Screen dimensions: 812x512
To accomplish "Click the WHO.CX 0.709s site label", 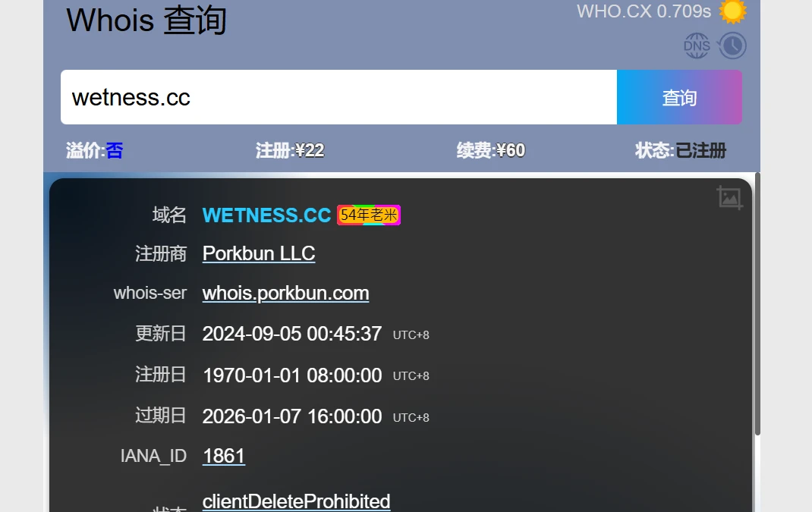I will pos(644,11).
